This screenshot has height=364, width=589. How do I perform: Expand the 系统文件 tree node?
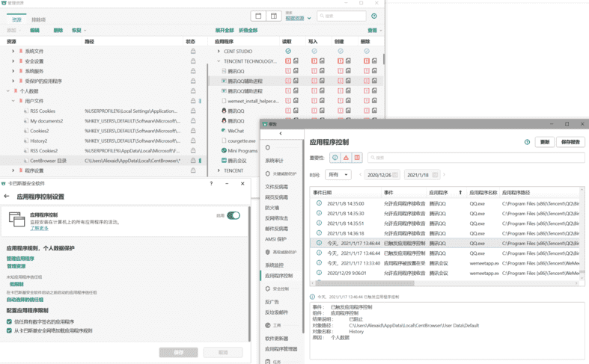pos(13,51)
